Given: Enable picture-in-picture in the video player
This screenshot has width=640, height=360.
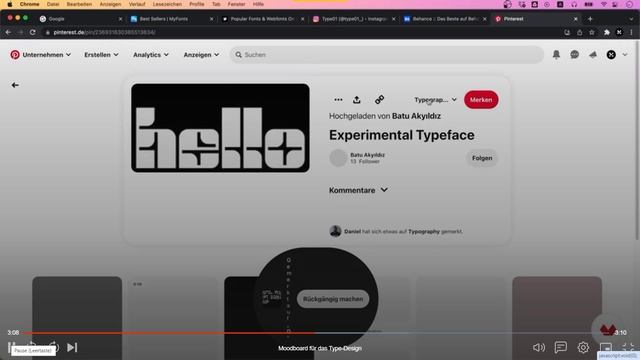Looking at the screenshot, I should [606, 347].
